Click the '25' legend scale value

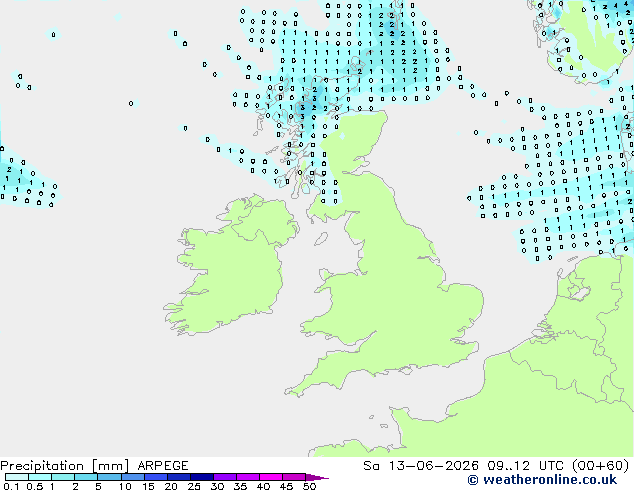[194, 486]
